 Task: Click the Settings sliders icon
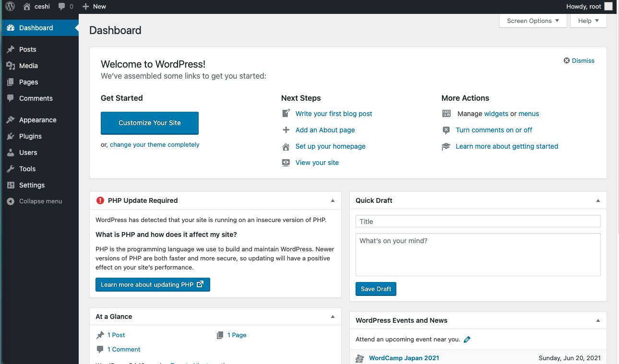pos(11,185)
